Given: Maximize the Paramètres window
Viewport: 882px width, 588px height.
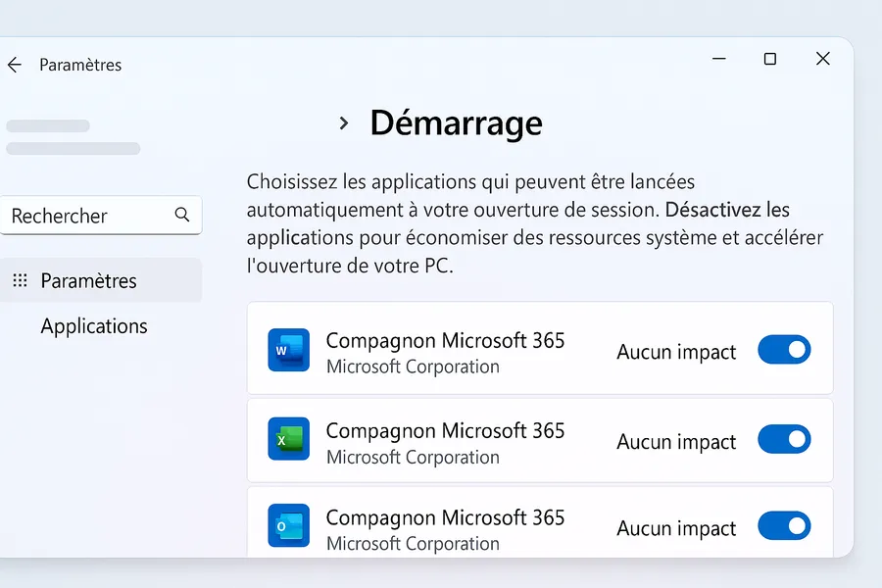Looking at the screenshot, I should tap(769, 59).
